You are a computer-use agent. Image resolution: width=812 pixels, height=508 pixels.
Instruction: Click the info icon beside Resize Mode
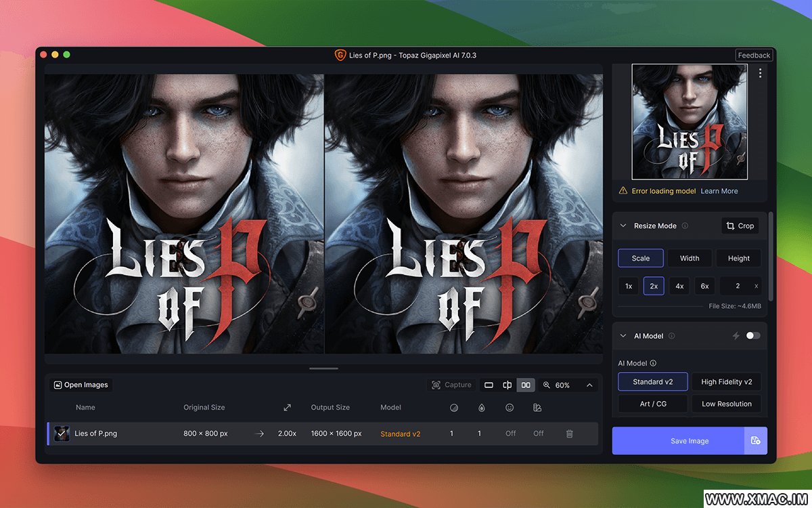coord(685,226)
